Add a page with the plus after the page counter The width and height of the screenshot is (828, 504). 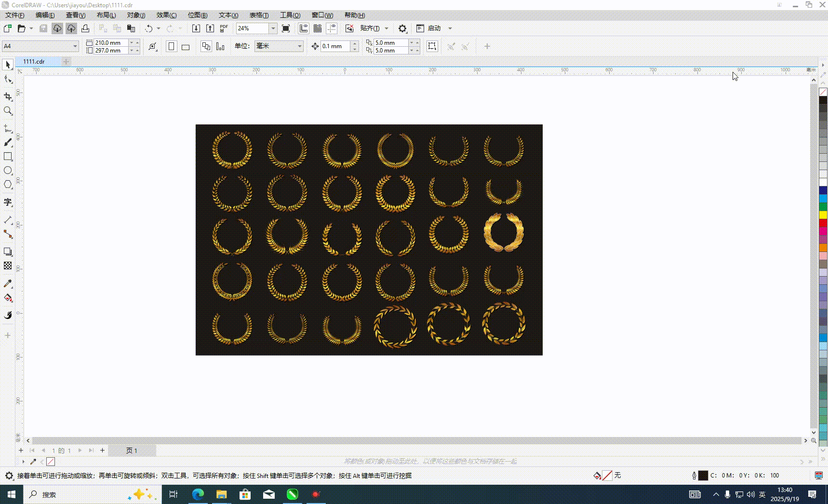tap(102, 451)
